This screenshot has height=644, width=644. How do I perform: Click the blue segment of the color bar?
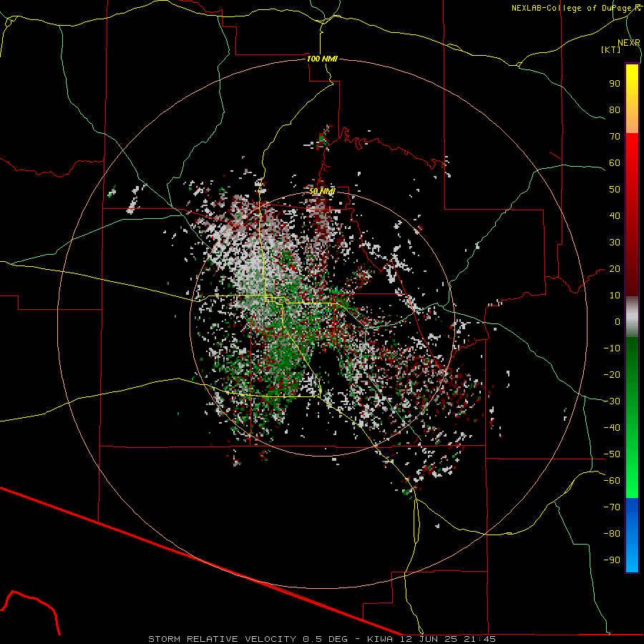point(632,535)
